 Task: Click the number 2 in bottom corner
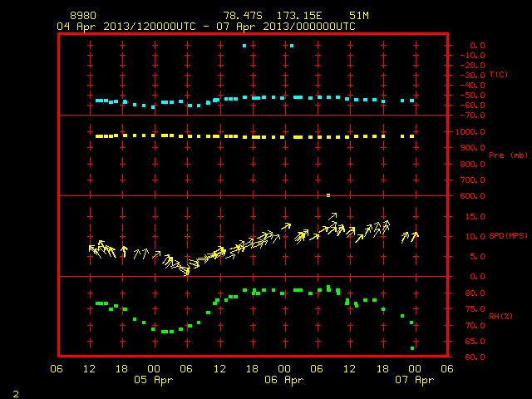click(16, 394)
